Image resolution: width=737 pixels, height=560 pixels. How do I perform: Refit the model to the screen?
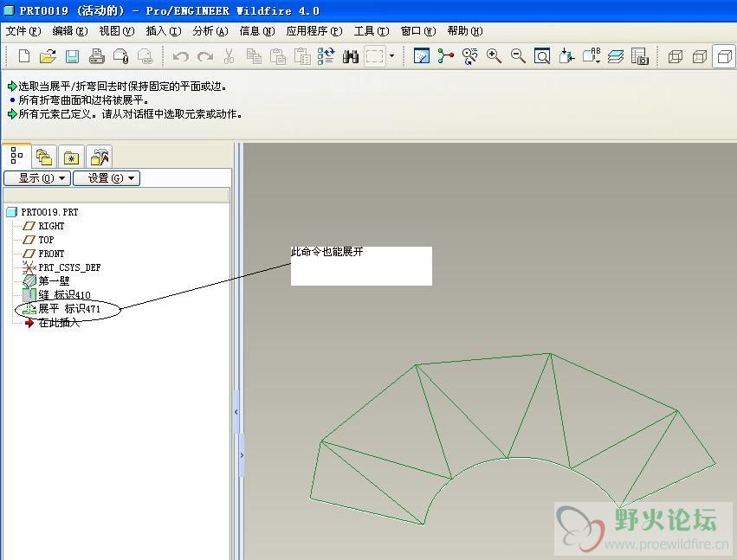[542, 56]
